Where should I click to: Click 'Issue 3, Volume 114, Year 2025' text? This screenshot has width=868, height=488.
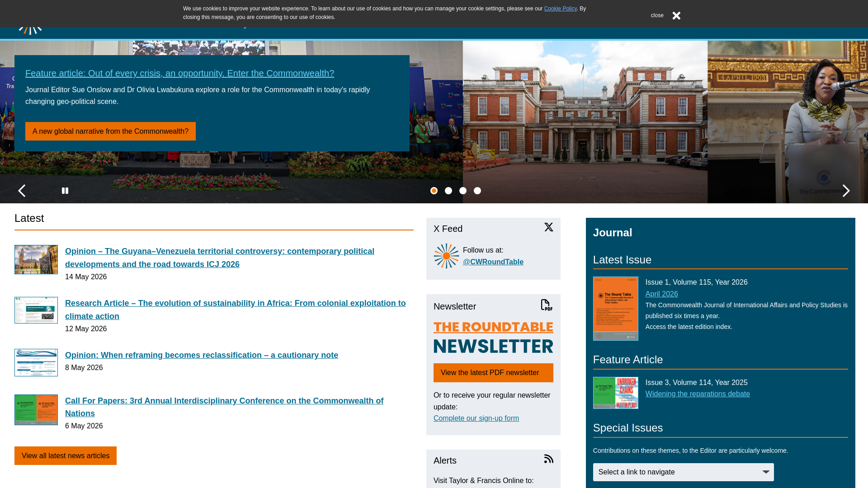[x=696, y=383]
